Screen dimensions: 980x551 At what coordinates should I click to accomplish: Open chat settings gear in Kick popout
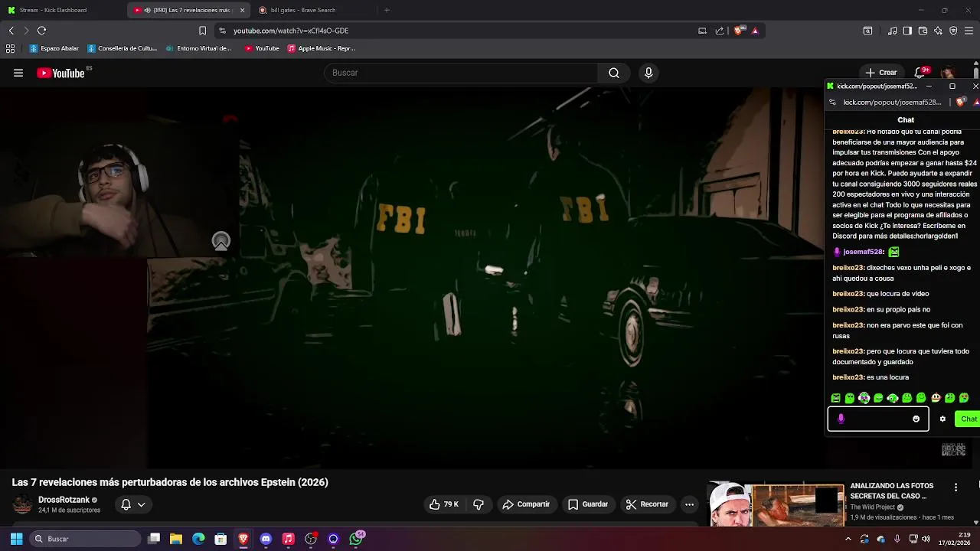942,419
